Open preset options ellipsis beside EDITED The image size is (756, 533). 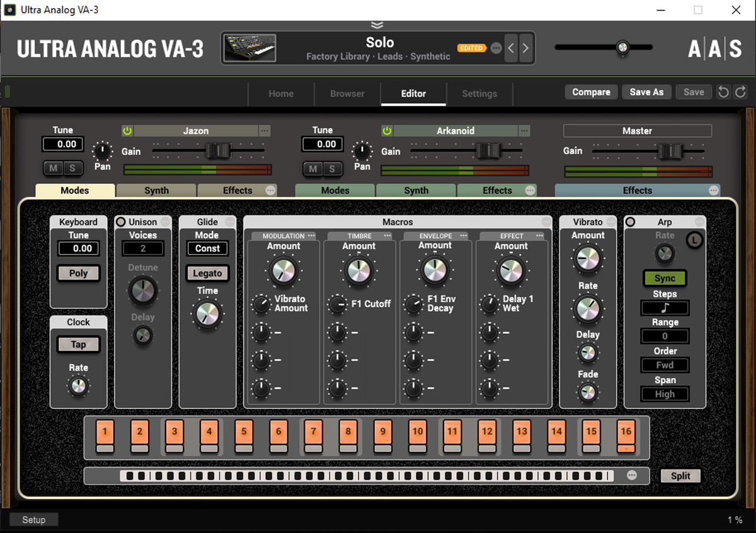tap(496, 48)
